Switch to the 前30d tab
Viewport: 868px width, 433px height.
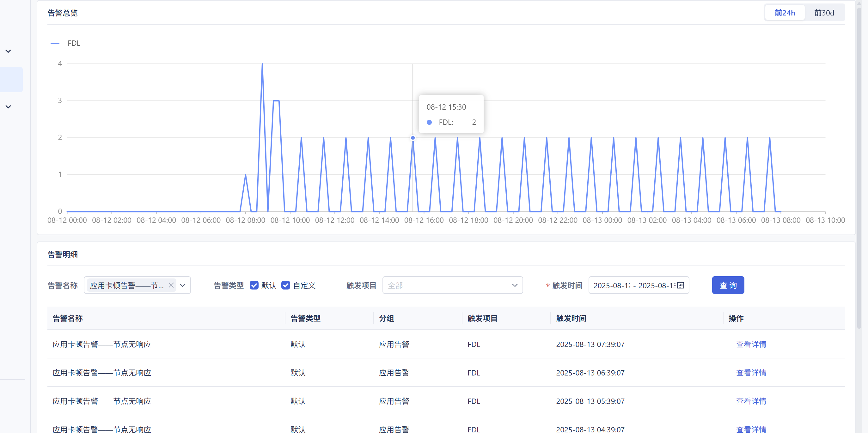pyautogui.click(x=824, y=13)
